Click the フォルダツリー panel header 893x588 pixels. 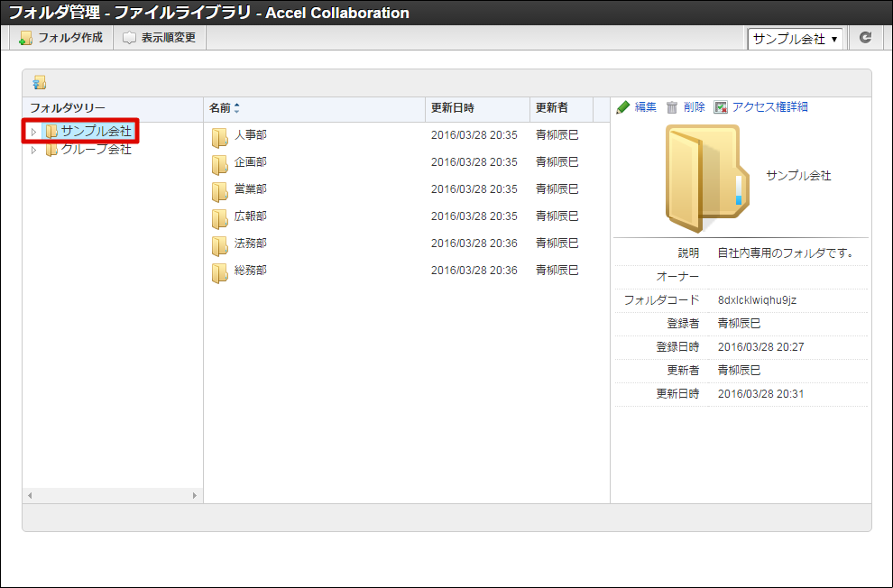[113, 108]
